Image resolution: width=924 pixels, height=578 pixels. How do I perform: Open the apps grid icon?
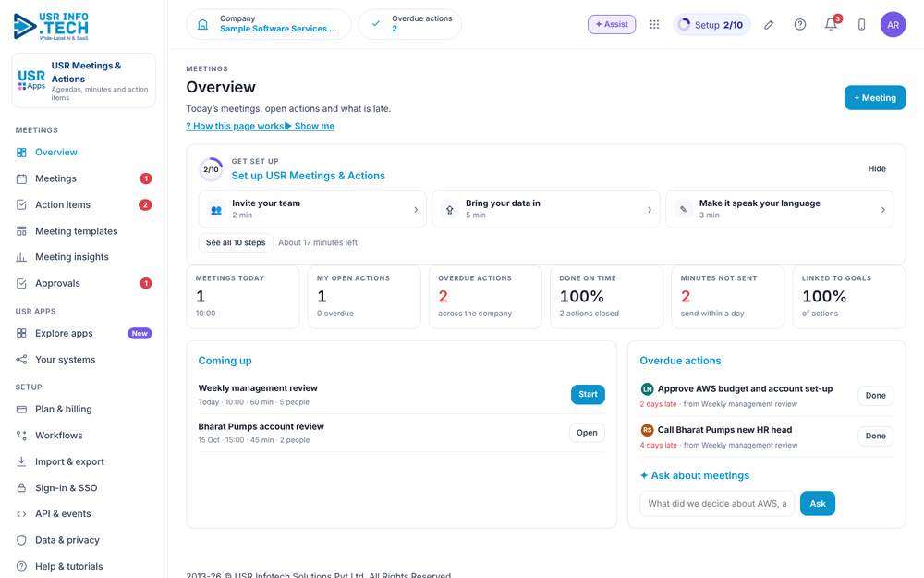coord(654,25)
